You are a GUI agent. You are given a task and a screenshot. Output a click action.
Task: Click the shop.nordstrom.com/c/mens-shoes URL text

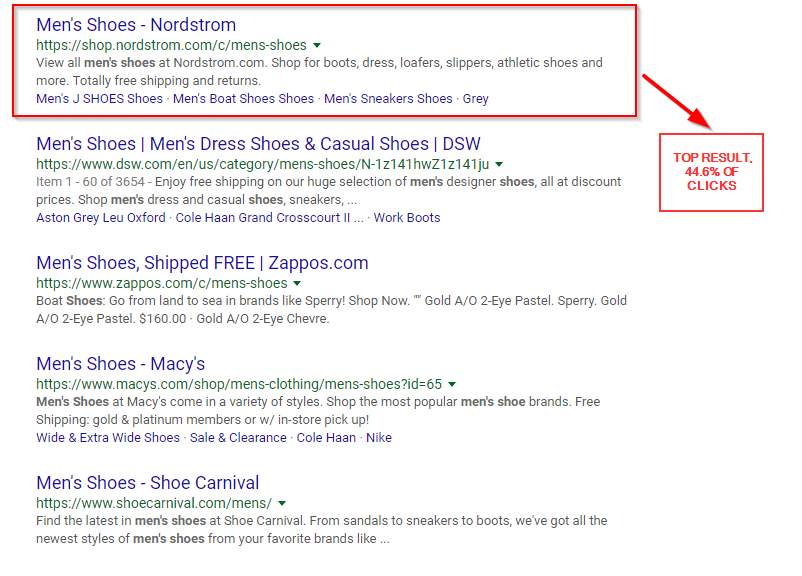tap(171, 46)
